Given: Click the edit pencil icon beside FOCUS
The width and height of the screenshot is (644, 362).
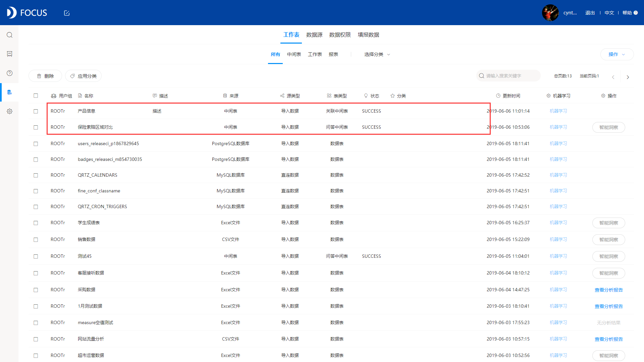Looking at the screenshot, I should click(x=67, y=13).
